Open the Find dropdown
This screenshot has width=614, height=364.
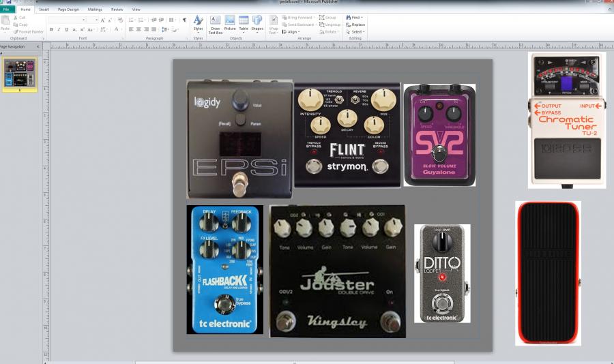(x=354, y=18)
